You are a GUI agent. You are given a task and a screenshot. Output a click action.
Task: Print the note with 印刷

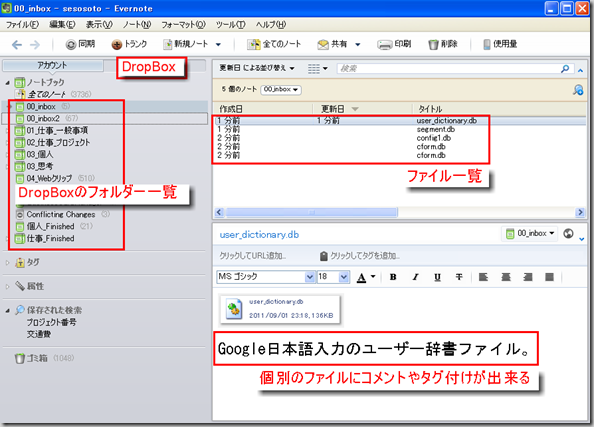394,44
